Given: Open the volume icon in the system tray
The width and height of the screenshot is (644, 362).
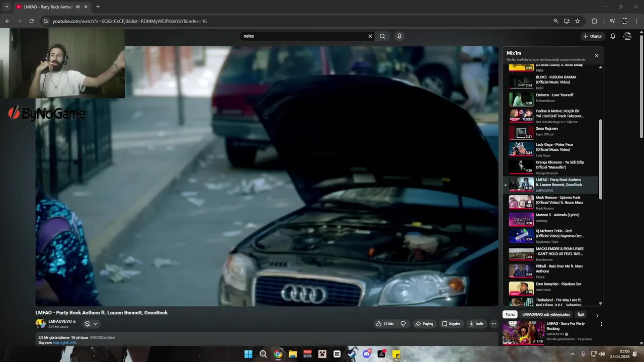Looking at the screenshot, I should (x=602, y=354).
